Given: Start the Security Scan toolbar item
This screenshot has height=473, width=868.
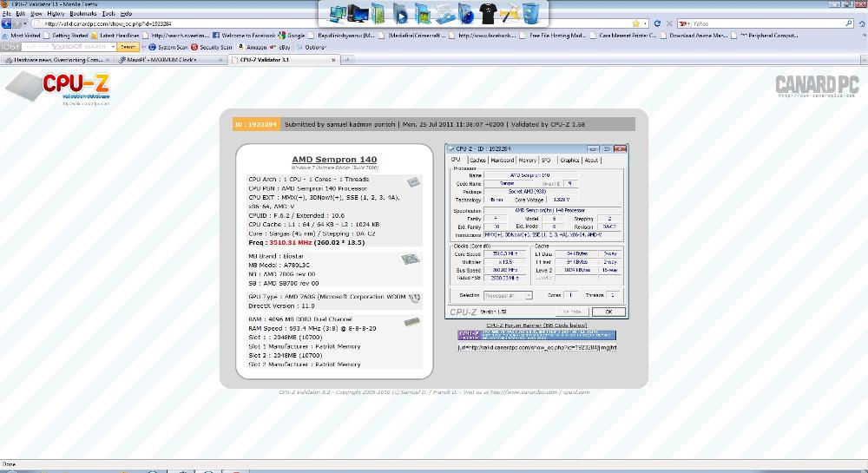Looking at the screenshot, I should 212,47.
